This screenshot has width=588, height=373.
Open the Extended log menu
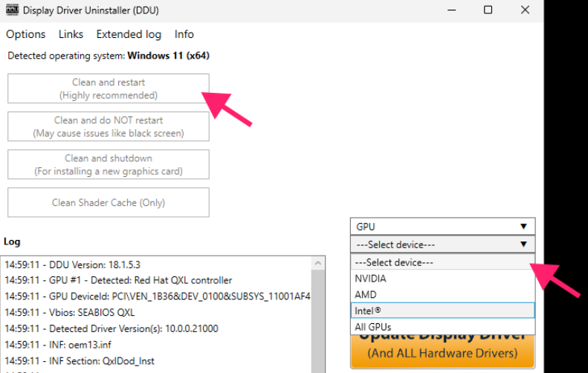[x=129, y=34]
